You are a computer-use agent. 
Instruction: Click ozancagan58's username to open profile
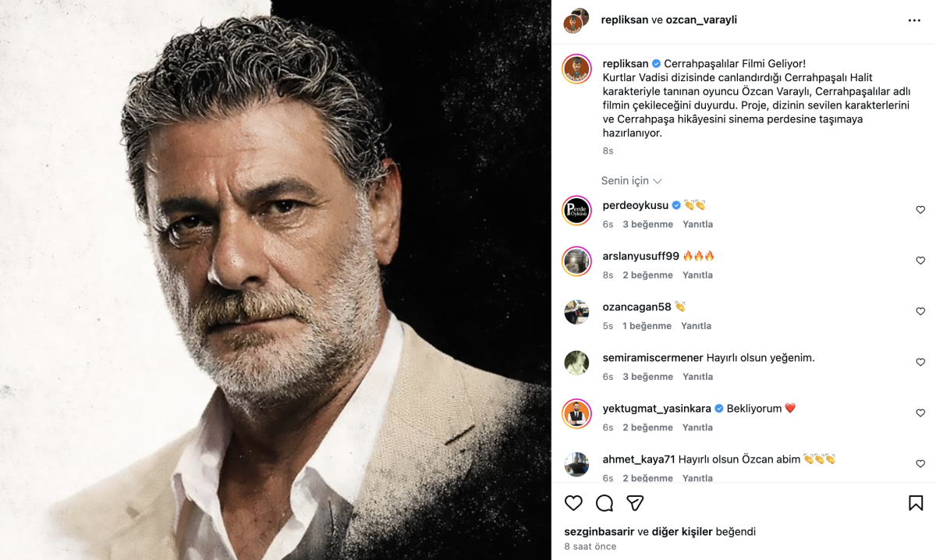pyautogui.click(x=636, y=307)
